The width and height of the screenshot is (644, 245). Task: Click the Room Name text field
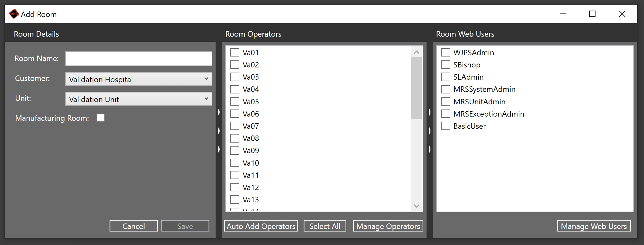point(139,59)
